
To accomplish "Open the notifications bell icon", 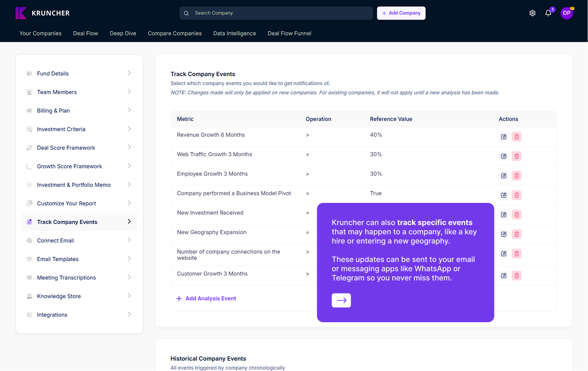I will coord(548,13).
